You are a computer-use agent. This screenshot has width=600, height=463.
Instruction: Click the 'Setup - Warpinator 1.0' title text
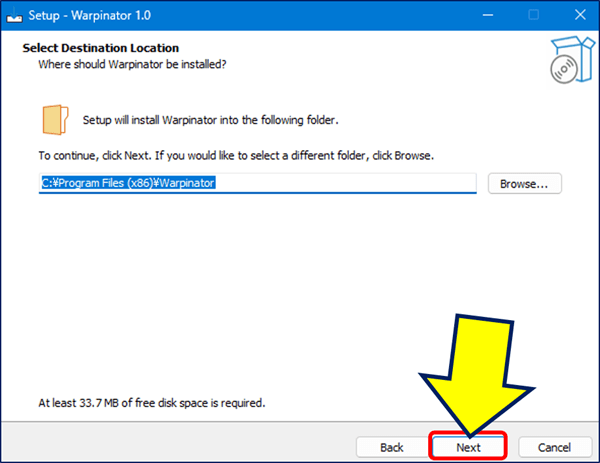[90, 15]
